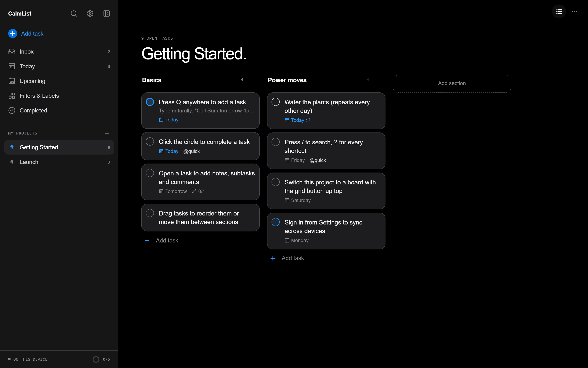588x368 pixels.
Task: Open the Switch this project to a board card
Action: (x=326, y=191)
